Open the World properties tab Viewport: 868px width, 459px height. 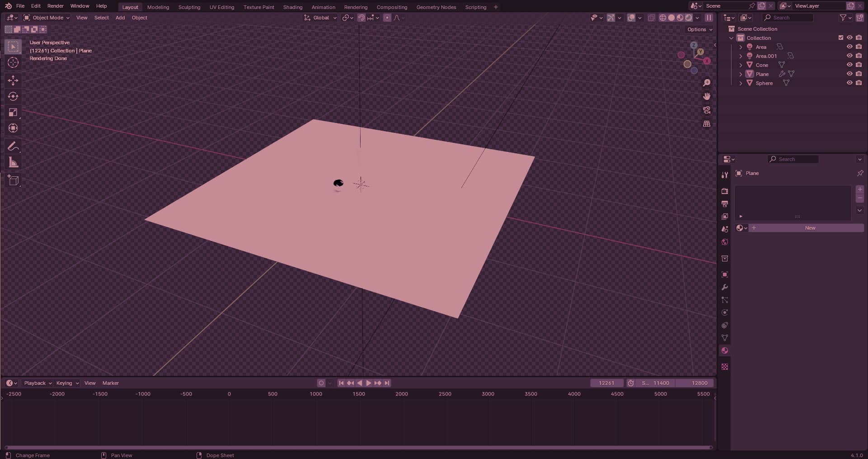(725, 242)
